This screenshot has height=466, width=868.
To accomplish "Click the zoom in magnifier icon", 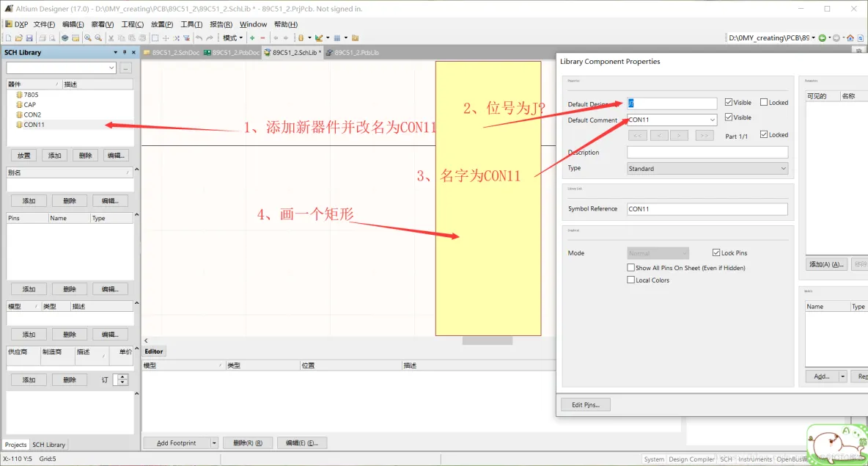I will 87,38.
